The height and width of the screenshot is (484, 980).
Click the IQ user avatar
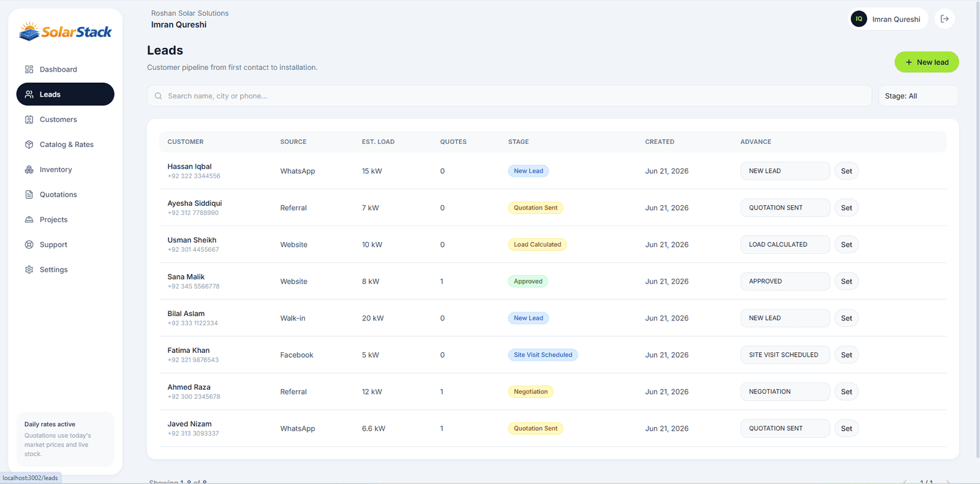pyautogui.click(x=859, y=19)
